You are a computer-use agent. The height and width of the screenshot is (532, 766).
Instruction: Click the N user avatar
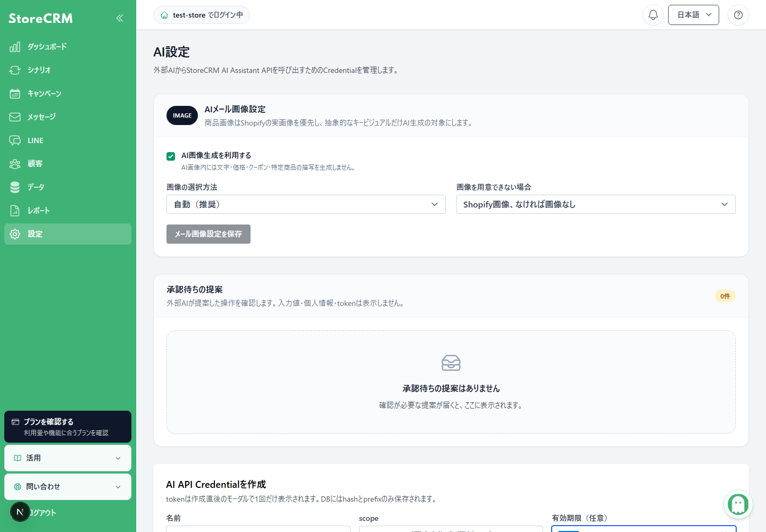tap(20, 512)
